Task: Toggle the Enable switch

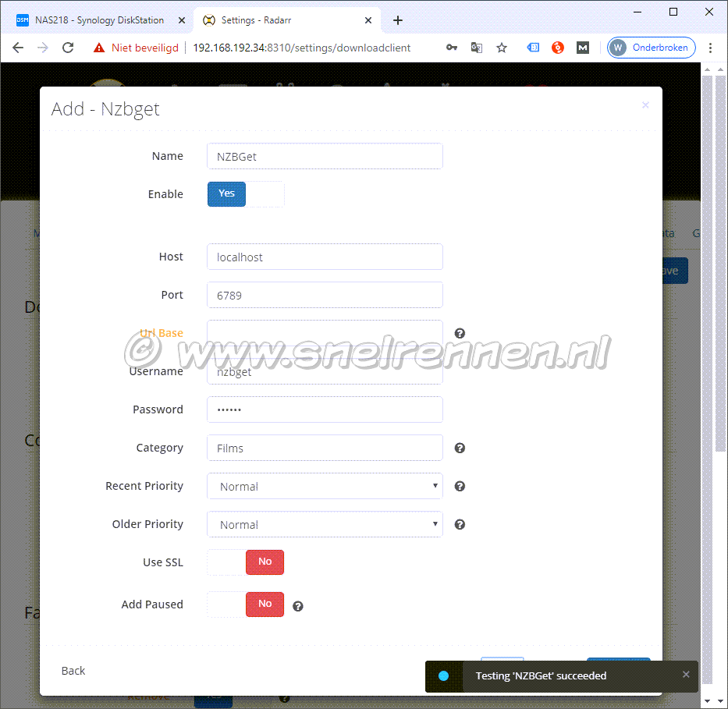Action: (246, 194)
